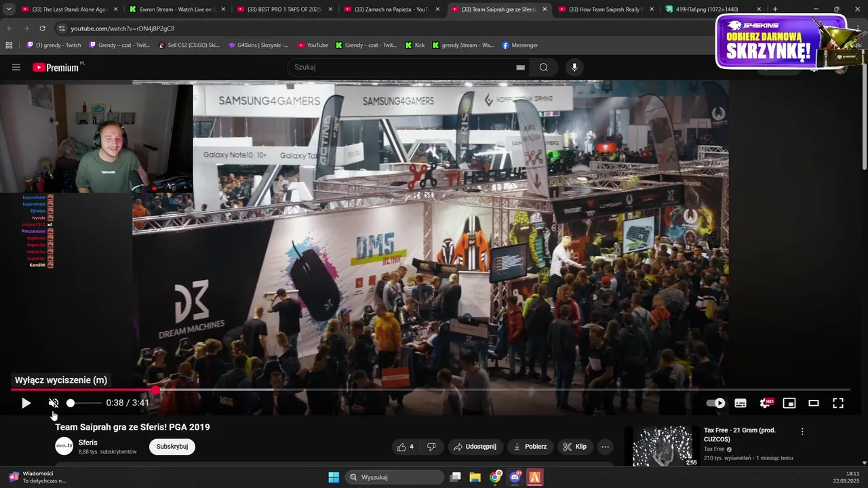Start voice search with the microphone icon
The width and height of the screenshot is (868, 488).
point(574,67)
